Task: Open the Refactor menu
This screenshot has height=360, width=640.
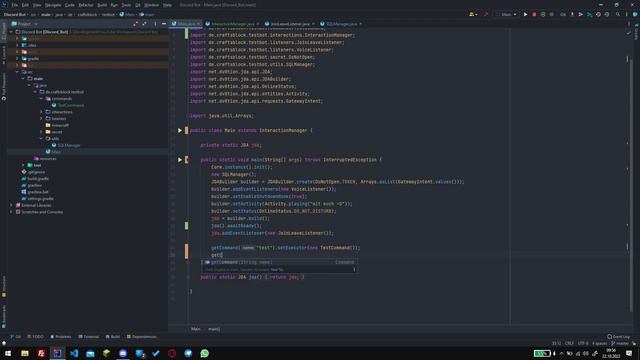Action: (86, 5)
